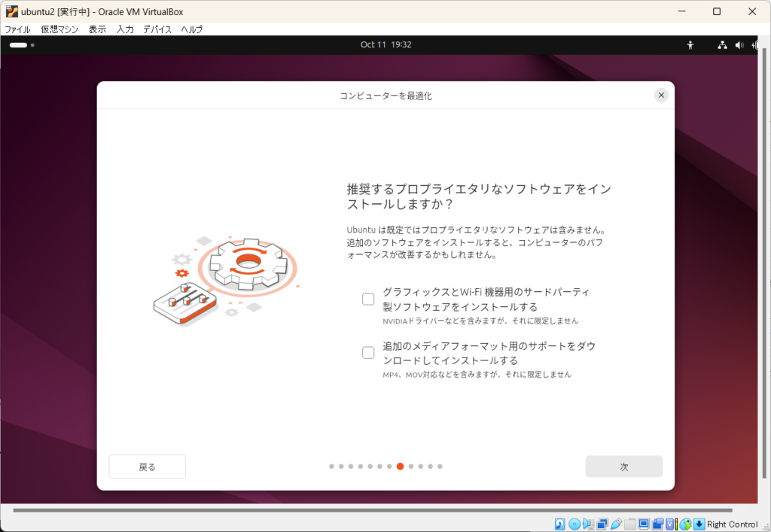Click the optical disc status icon
Image resolution: width=771 pixels, height=532 pixels.
574,524
